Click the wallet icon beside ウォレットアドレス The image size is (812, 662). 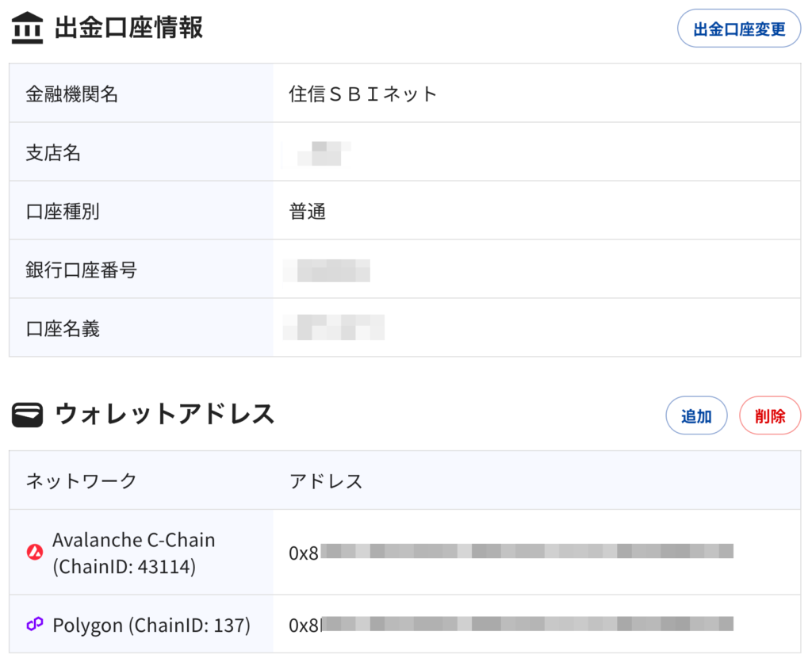point(27,414)
